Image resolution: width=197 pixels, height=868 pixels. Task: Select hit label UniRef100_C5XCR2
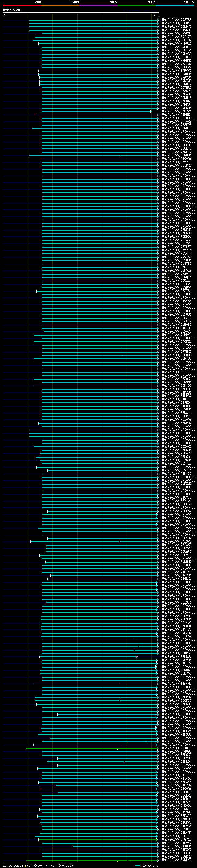coord(176,91)
